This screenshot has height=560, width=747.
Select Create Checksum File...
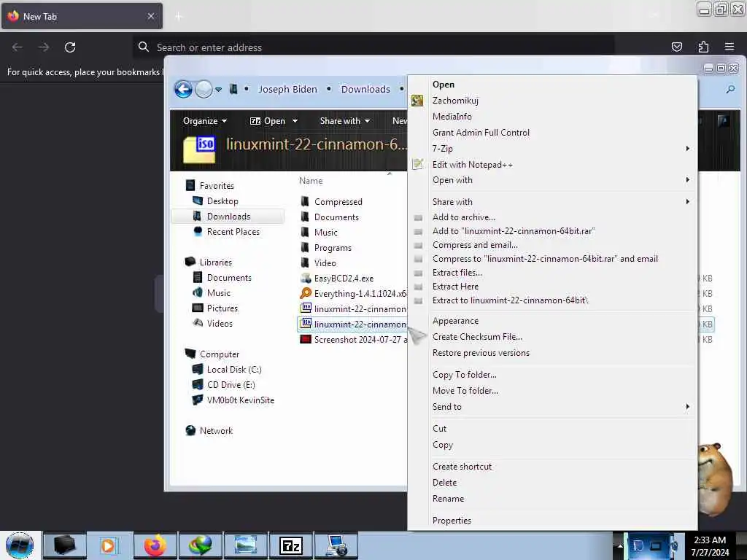pos(553,337)
